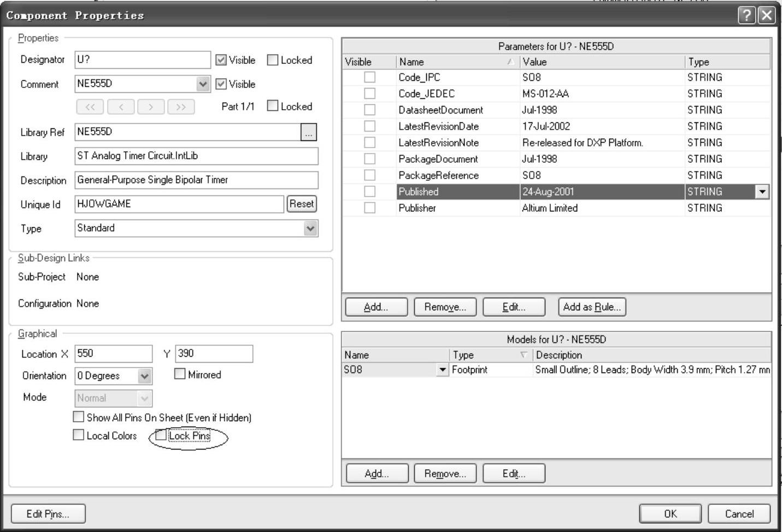Click the Location X input field
The height and width of the screenshot is (532, 782).
point(114,353)
